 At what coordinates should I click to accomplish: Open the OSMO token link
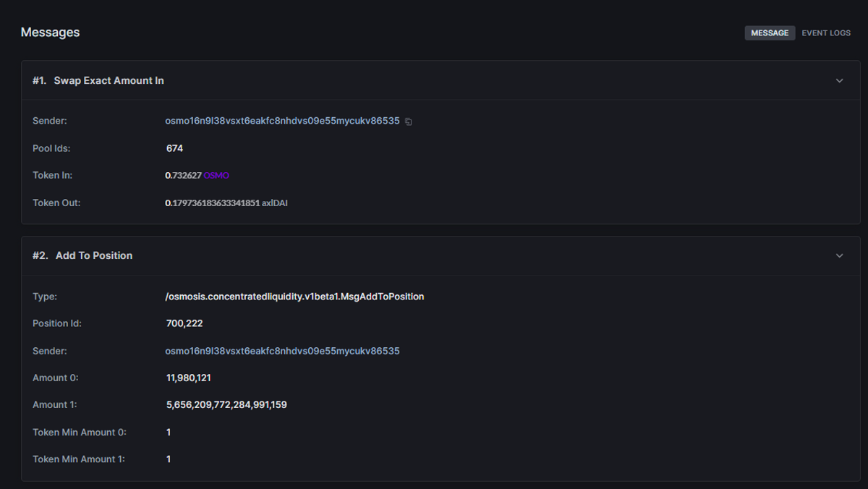(216, 176)
